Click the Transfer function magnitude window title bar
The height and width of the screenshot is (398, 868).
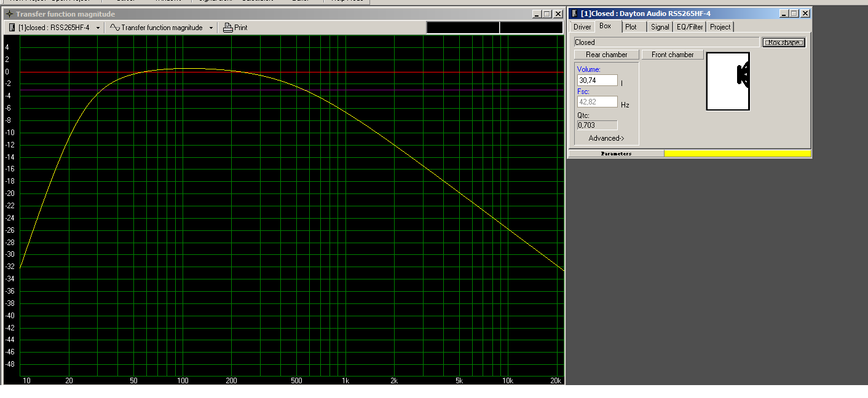pyautogui.click(x=283, y=14)
